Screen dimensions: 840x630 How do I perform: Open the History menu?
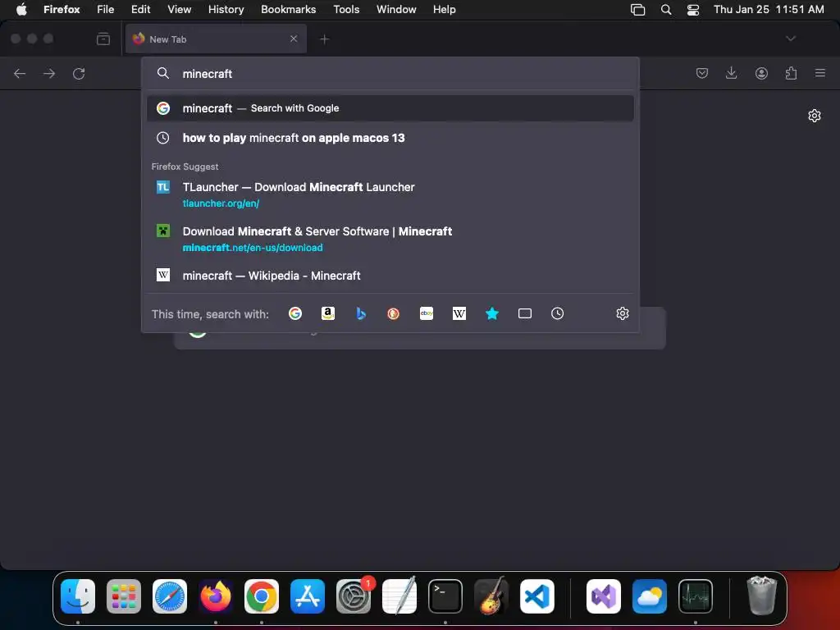tap(226, 9)
